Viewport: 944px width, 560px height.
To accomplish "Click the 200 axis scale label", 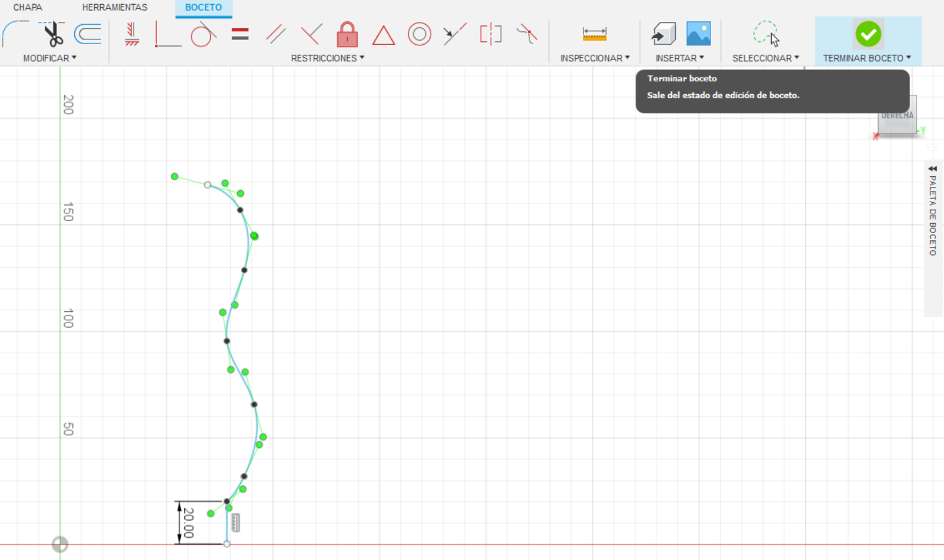I will point(67,104).
